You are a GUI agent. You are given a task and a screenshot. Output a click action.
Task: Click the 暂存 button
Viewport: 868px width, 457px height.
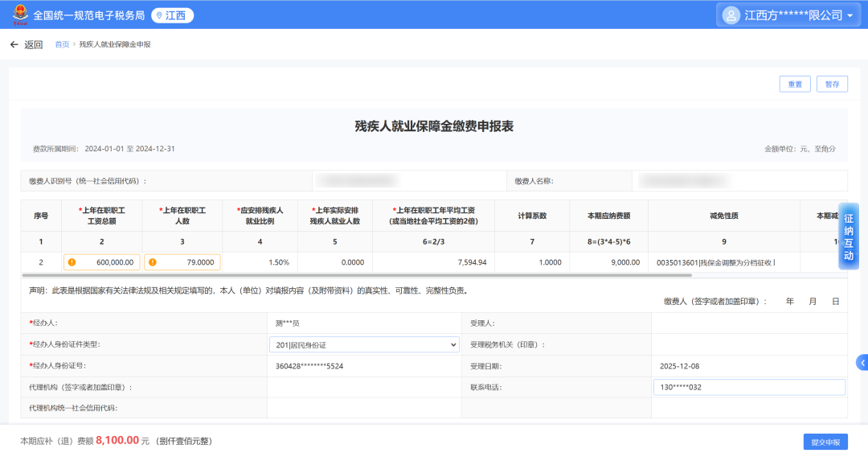point(832,84)
